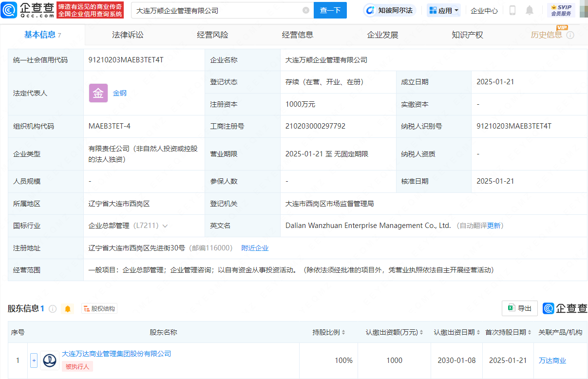Click shareholder 持股比例 value 100%
The height and width of the screenshot is (379, 588).
coord(343,360)
